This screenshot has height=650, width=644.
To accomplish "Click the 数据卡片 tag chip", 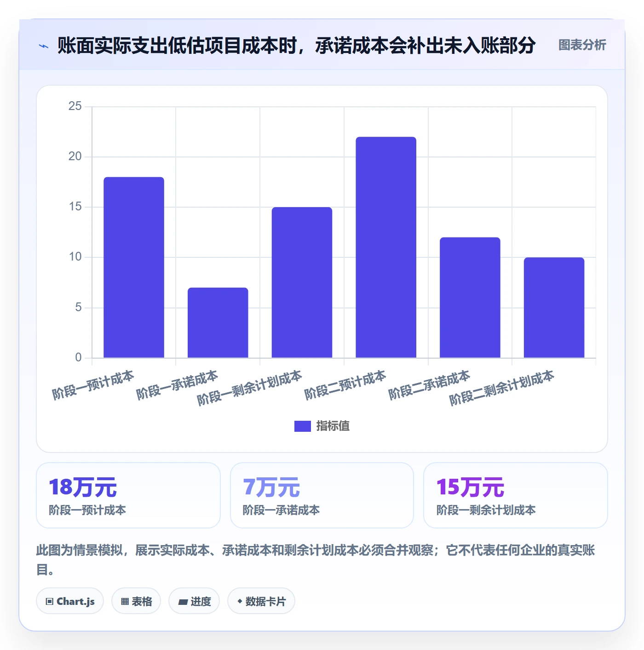I will pos(261,601).
